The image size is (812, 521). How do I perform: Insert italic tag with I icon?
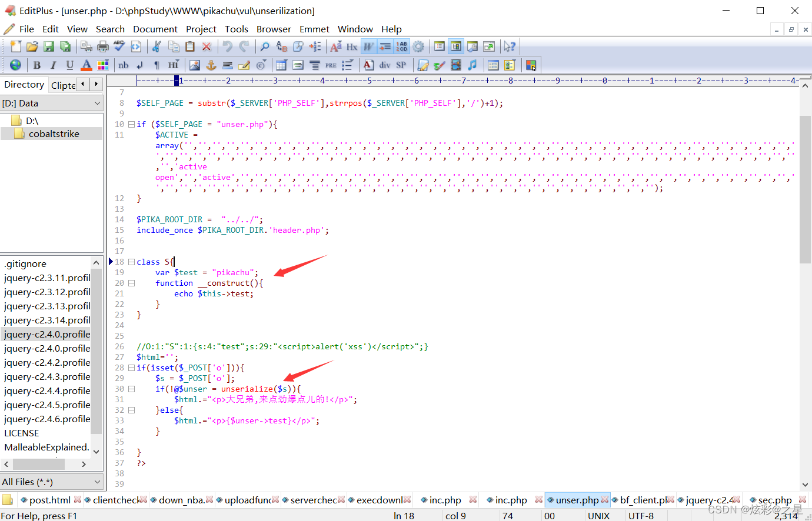pyautogui.click(x=54, y=65)
